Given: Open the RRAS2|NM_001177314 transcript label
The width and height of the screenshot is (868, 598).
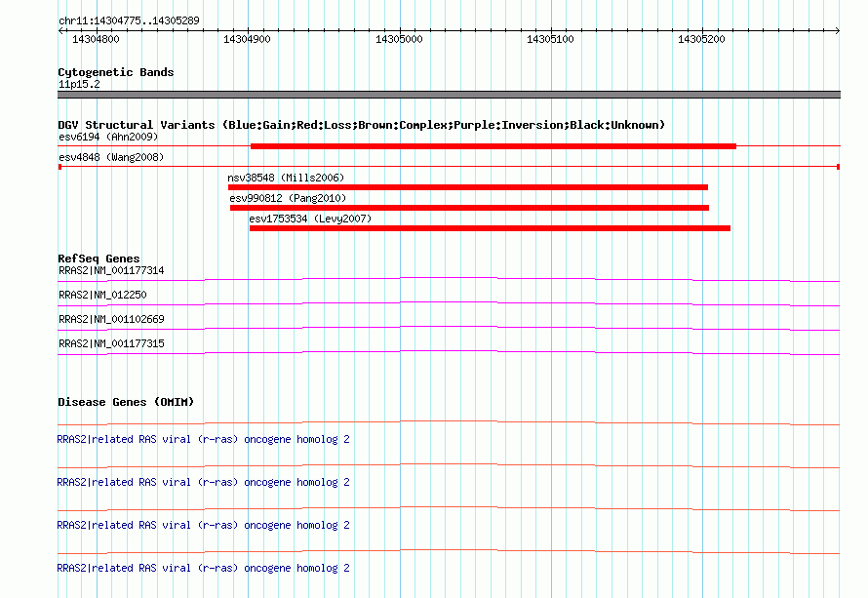Looking at the screenshot, I should [x=111, y=271].
